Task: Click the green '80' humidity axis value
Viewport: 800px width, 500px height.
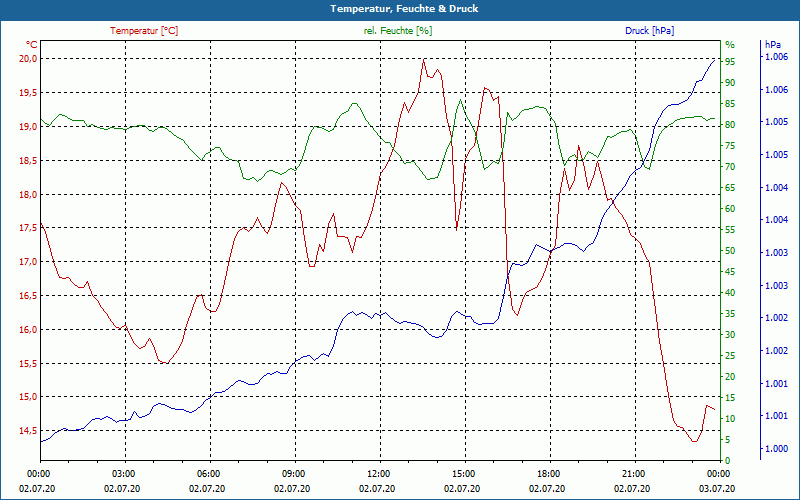Action: (x=730, y=125)
